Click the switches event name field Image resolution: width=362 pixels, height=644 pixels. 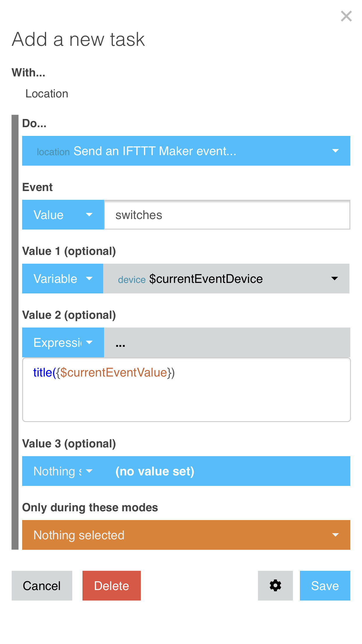pyautogui.click(x=227, y=215)
